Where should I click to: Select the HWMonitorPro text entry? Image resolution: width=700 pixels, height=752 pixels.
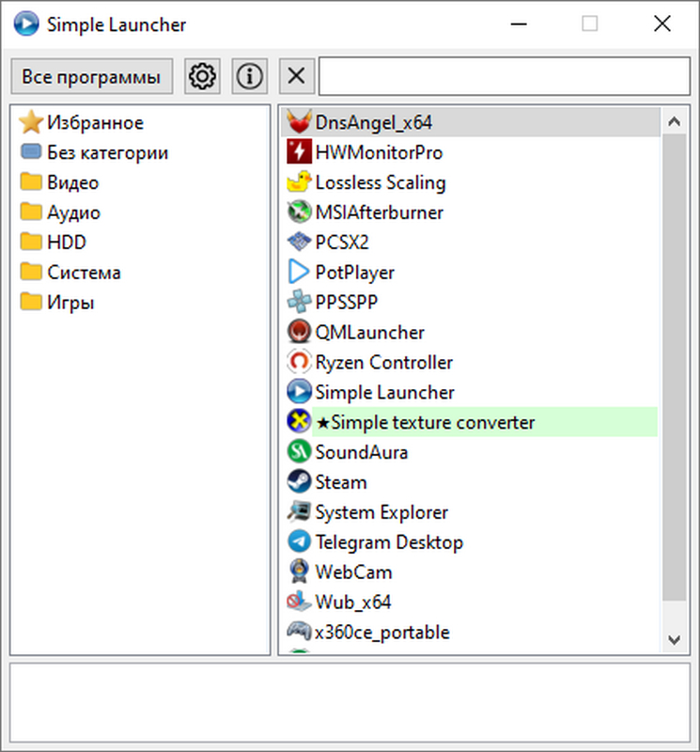[x=379, y=152]
